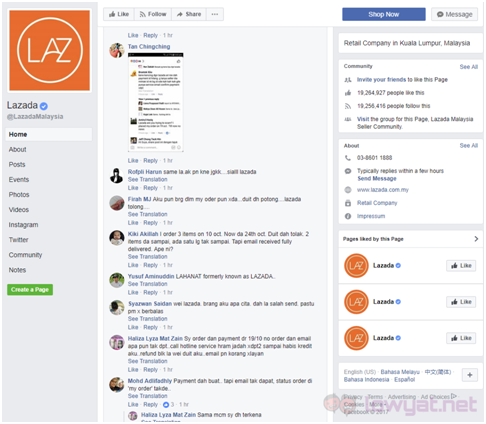Select Photos in the left sidebar
Image resolution: width=486 pixels, height=424 pixels.
(19, 195)
